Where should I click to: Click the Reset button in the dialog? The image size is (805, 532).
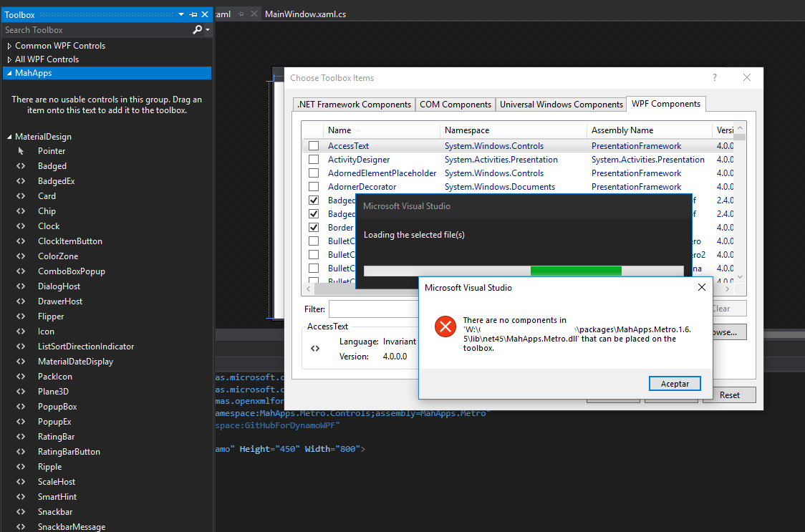tap(728, 395)
